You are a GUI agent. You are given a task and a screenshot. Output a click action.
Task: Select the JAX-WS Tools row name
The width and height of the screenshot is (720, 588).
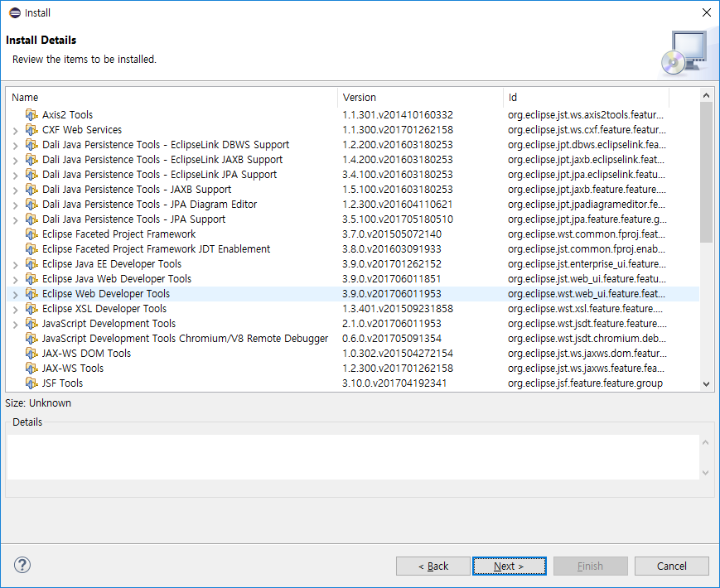pos(73,369)
